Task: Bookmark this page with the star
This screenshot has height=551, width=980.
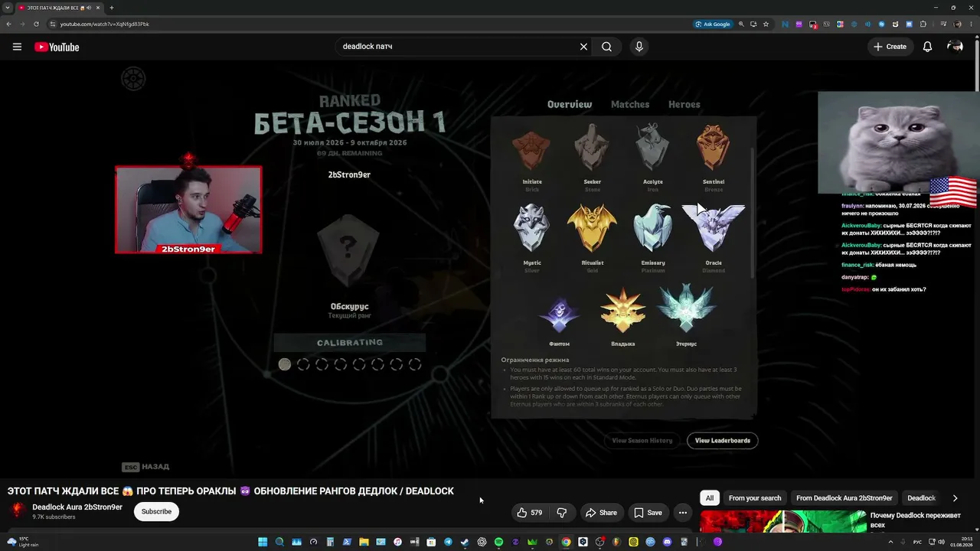Action: (x=766, y=24)
